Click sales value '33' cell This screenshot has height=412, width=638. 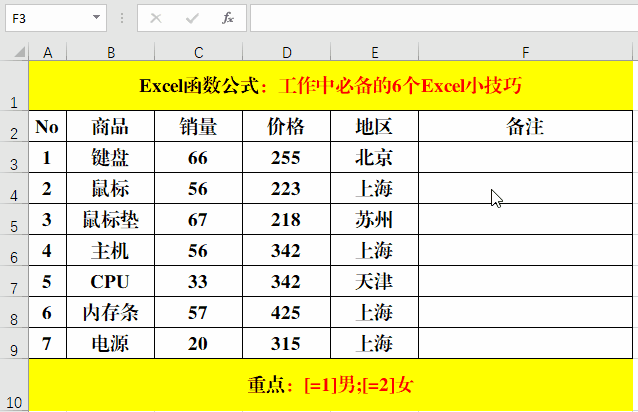click(x=199, y=281)
